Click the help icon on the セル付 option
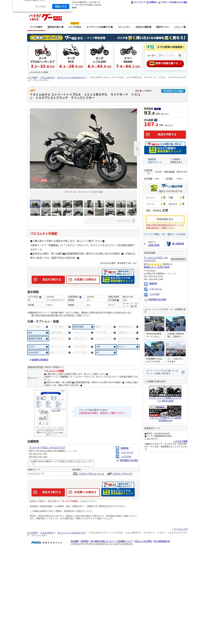 (47, 347)
